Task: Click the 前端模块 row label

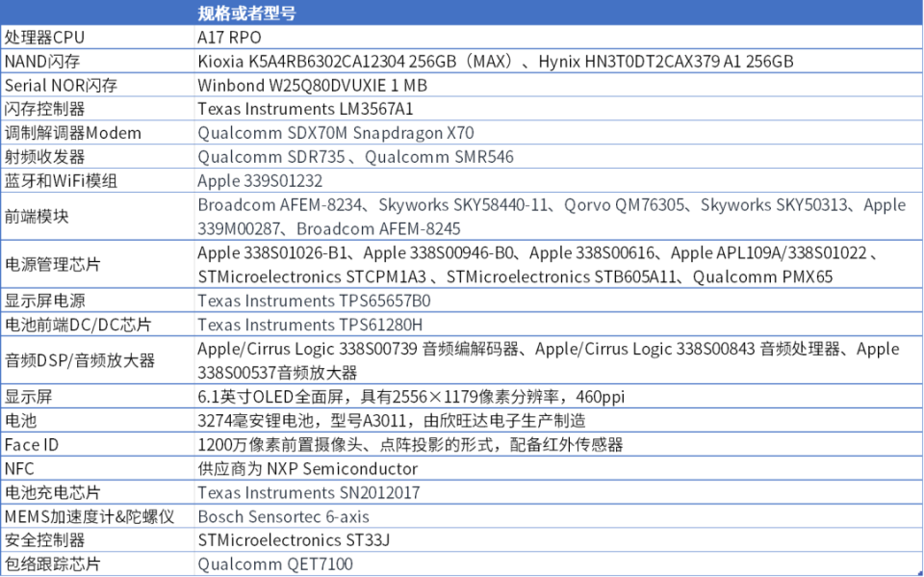Action: click(x=38, y=216)
